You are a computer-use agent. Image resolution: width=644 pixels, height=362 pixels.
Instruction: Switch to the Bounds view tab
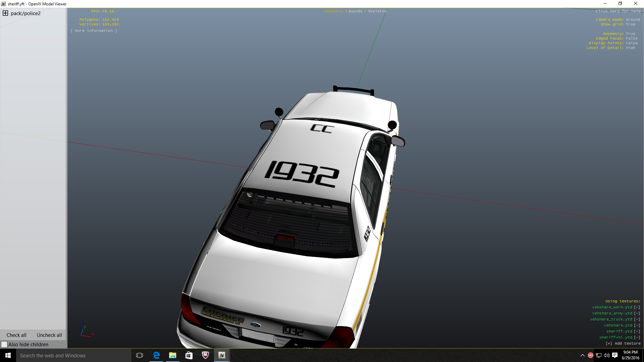(x=355, y=11)
